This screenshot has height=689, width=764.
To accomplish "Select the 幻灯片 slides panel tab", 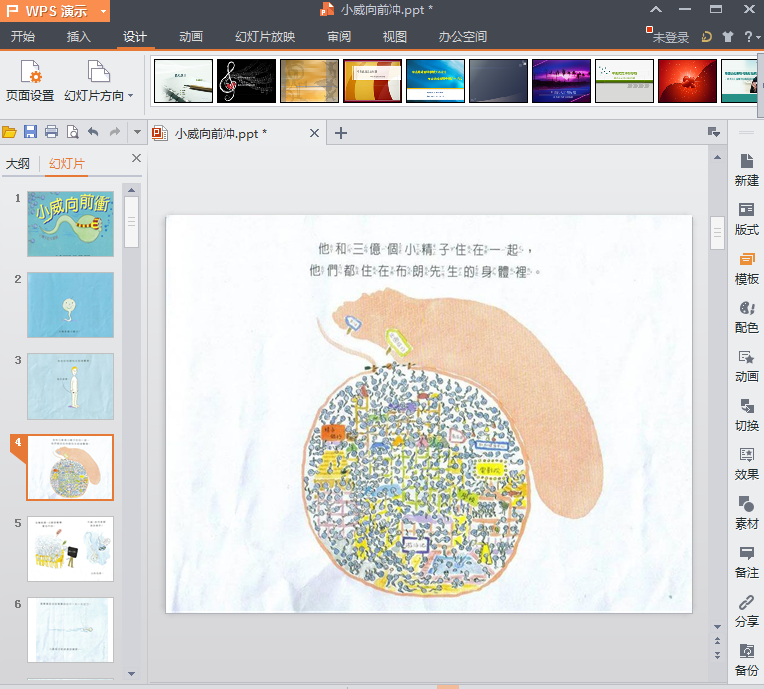I will pos(67,164).
